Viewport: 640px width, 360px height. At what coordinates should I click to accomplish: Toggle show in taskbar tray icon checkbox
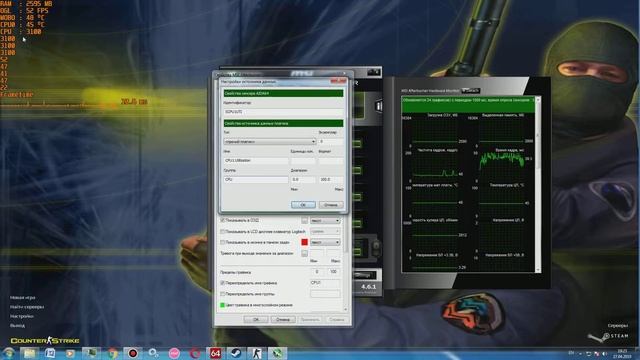222,242
